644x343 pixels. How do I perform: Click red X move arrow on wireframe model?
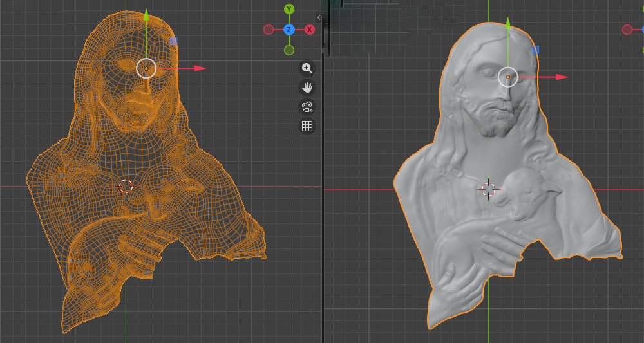tap(200, 68)
